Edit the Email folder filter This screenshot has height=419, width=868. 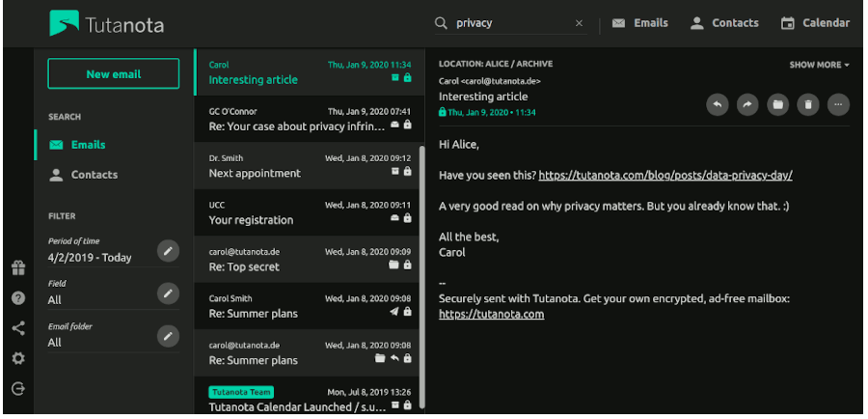[168, 336]
